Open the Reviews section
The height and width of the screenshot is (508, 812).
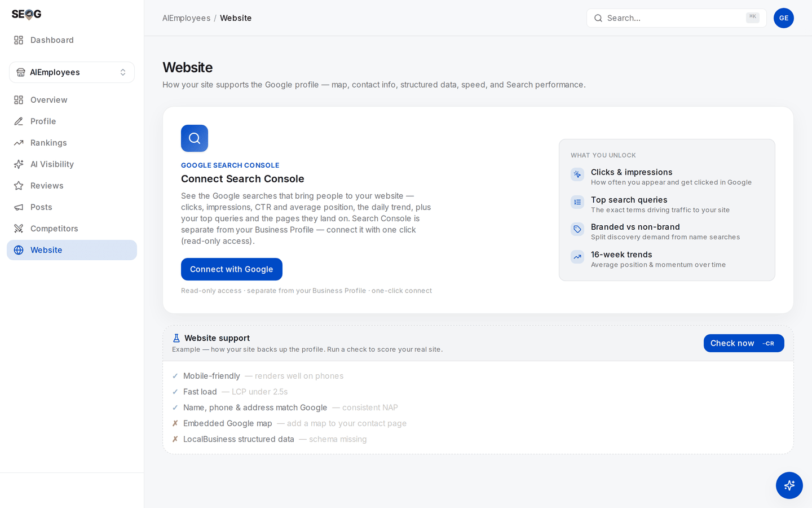click(72, 186)
